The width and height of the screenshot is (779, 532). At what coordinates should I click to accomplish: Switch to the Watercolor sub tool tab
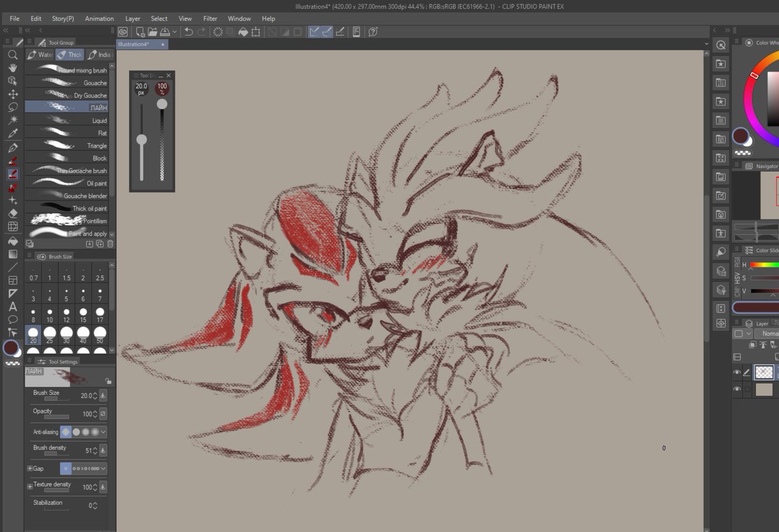tap(40, 54)
